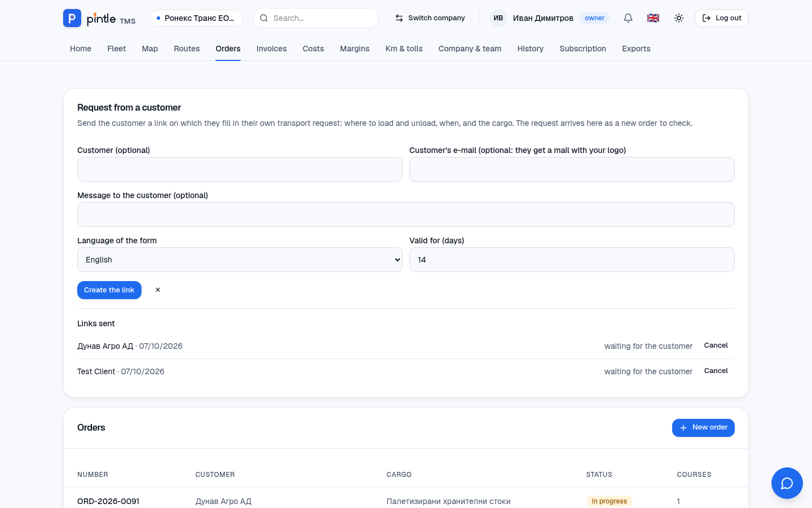Screen dimensions: 812x508
Task: Click the 'in progress' status badge
Action: (x=610, y=501)
